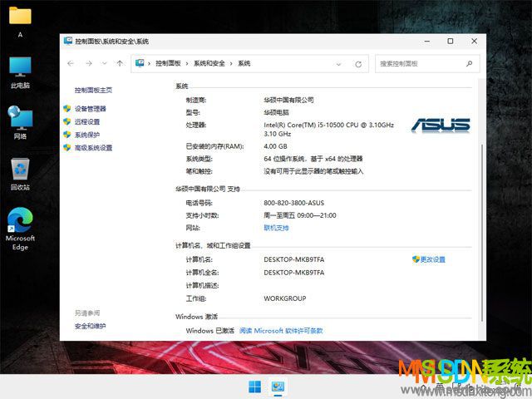Select the 4.00 GB RAM value
This screenshot has width=532, height=399.
tap(275, 146)
